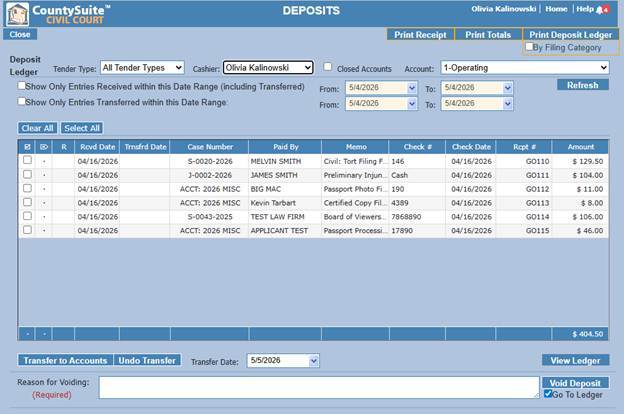Sort by Amount column header

pyautogui.click(x=580, y=147)
